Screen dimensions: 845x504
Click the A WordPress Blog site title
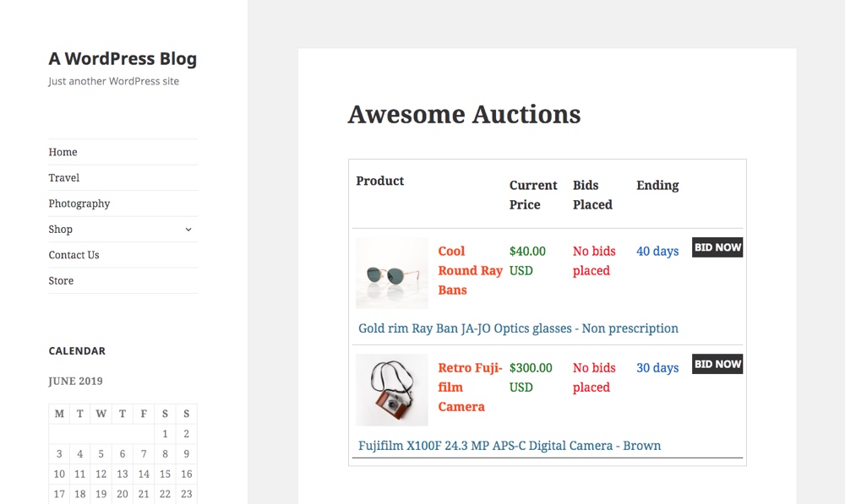(123, 58)
